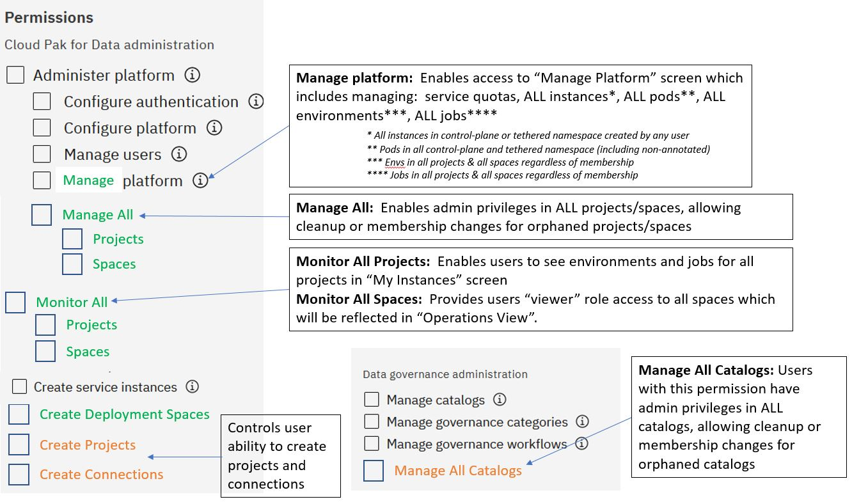Click info icon beside Configure authentication
The width and height of the screenshot is (852, 504).
pos(256,101)
